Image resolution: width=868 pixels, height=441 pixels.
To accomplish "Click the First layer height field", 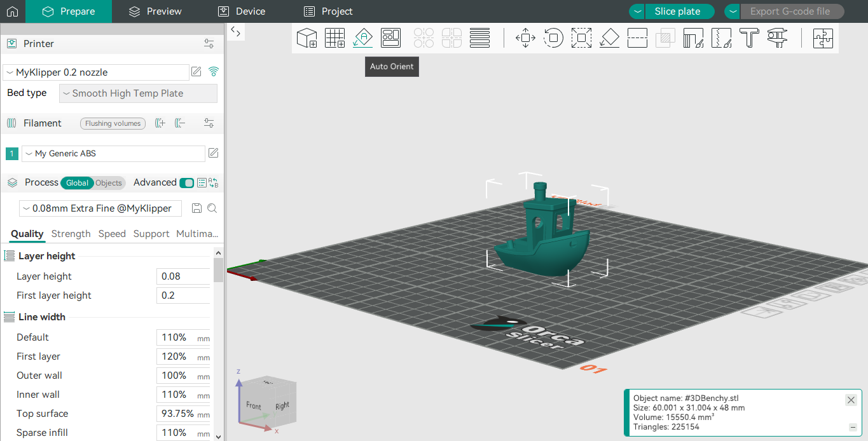I will point(183,295).
